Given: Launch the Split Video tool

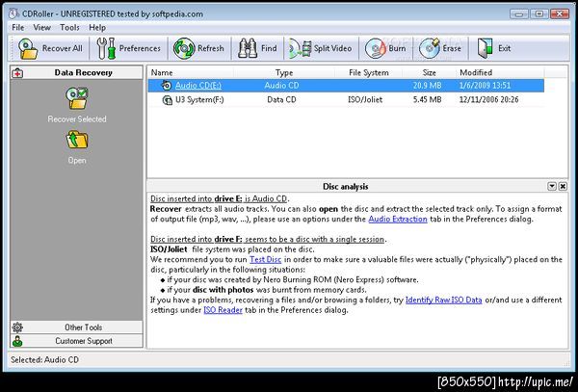Looking at the screenshot, I should (x=320, y=48).
